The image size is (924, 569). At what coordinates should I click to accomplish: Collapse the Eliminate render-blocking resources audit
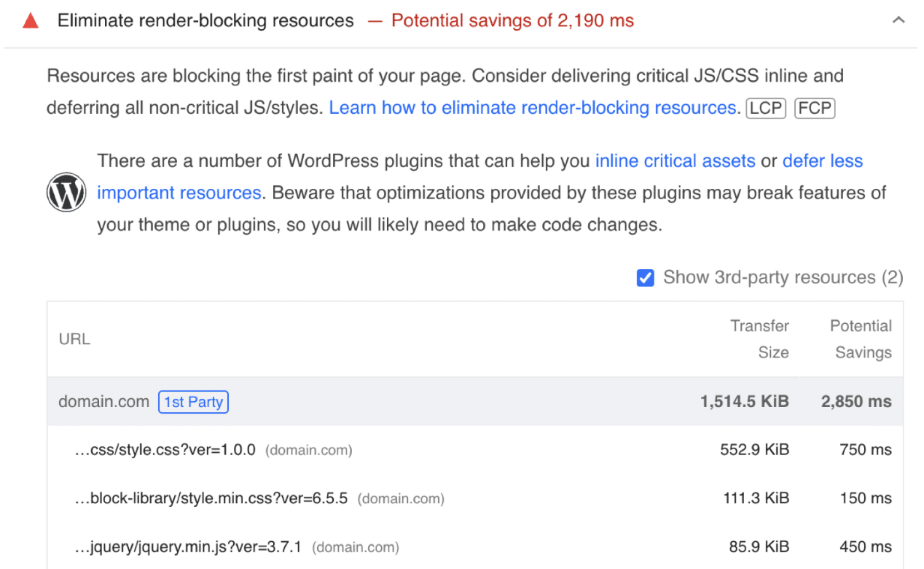(898, 20)
